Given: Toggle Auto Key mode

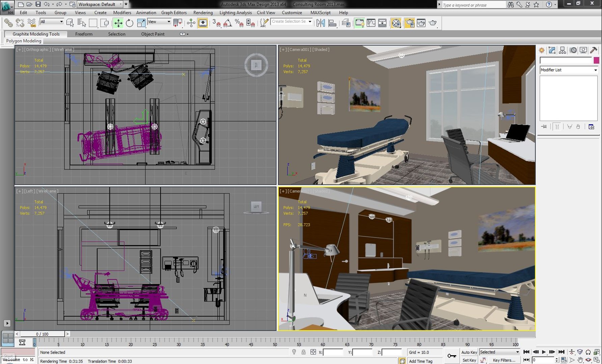Looking at the screenshot, I should pos(469,352).
